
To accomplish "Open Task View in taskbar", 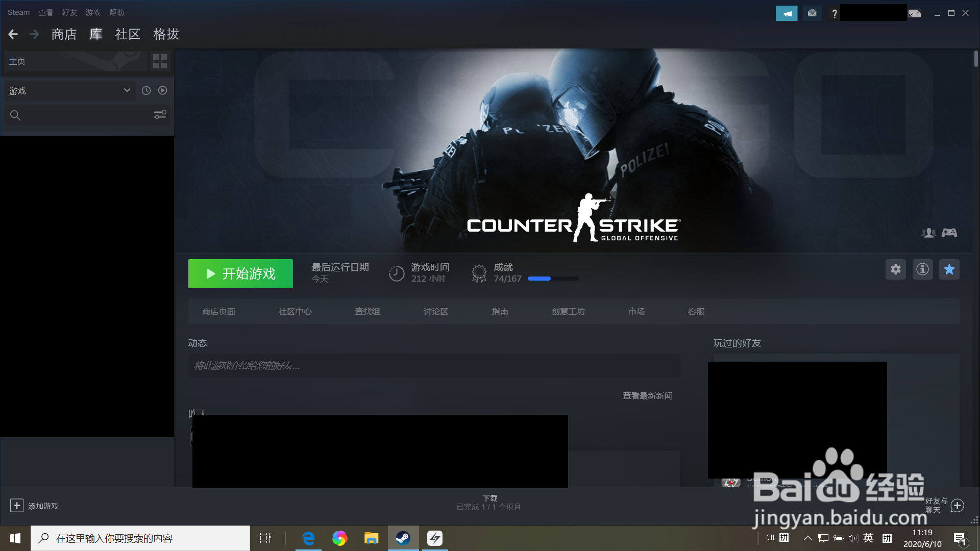I will coord(265,538).
